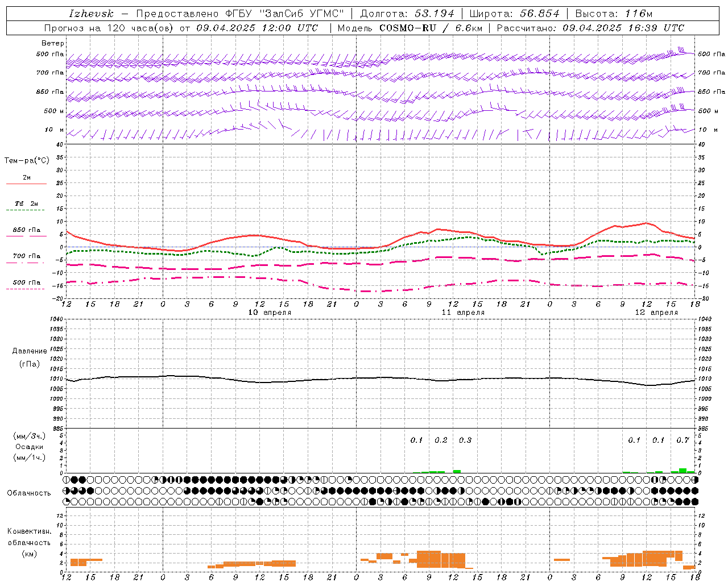
Task: Click the "Широта: 56.854" latitude value
Action: click(514, 14)
